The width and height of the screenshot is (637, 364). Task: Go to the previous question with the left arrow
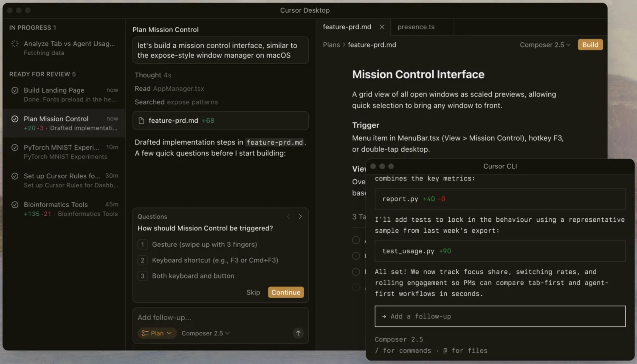(x=289, y=217)
